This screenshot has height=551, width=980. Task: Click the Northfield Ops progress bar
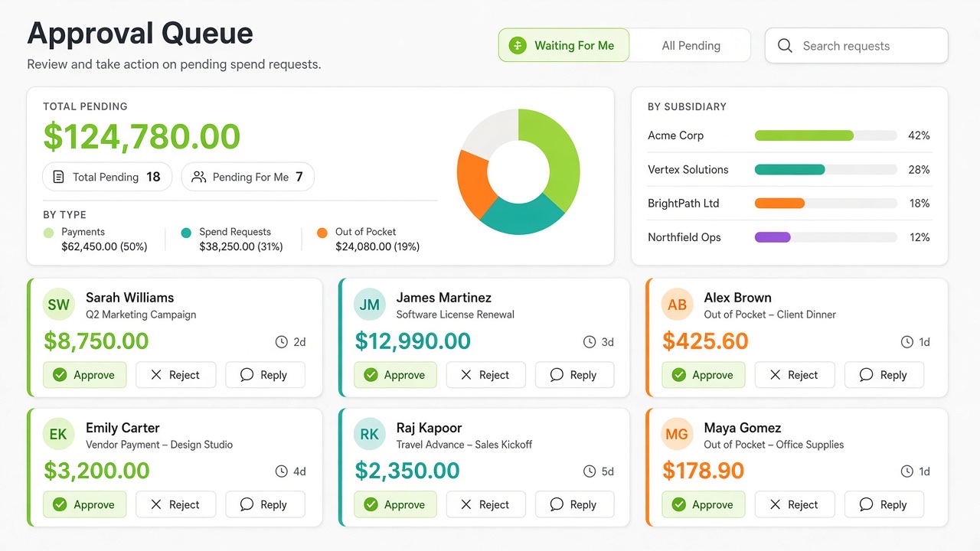pyautogui.click(x=825, y=237)
